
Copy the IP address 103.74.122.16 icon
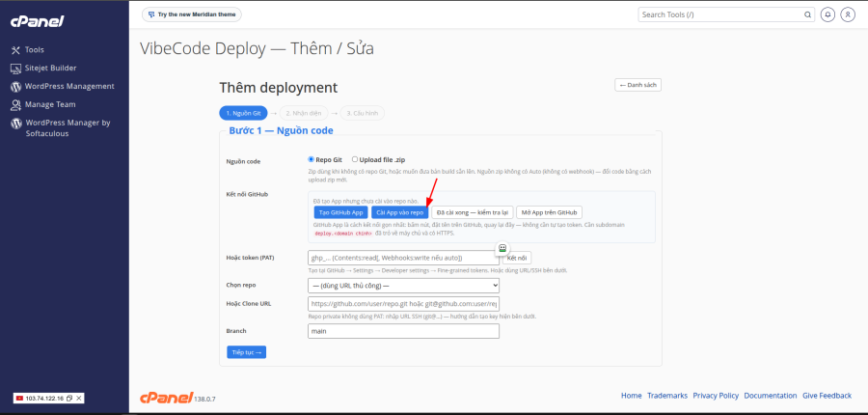tap(69, 399)
